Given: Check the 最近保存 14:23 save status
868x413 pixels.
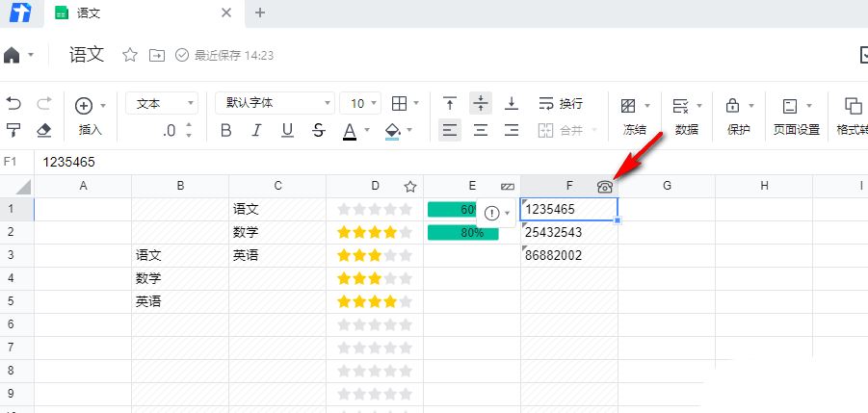Looking at the screenshot, I should click(224, 55).
